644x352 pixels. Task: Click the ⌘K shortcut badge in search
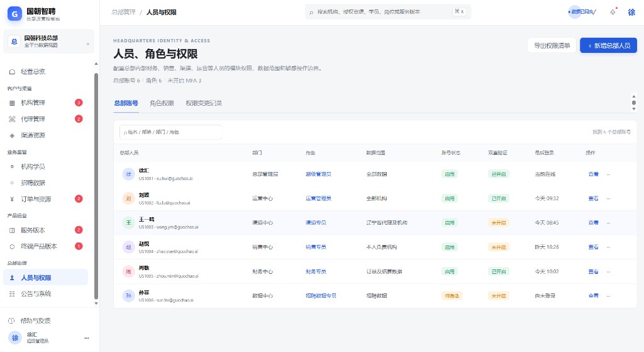[x=459, y=11]
